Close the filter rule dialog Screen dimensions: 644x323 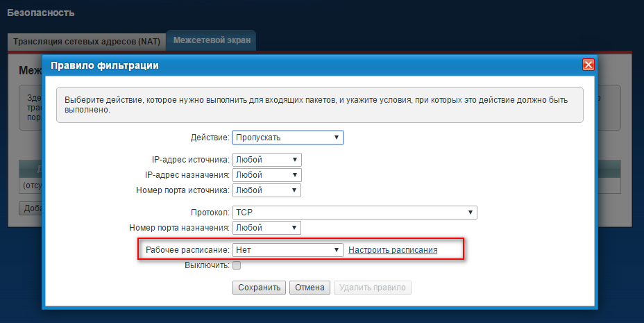click(x=588, y=65)
